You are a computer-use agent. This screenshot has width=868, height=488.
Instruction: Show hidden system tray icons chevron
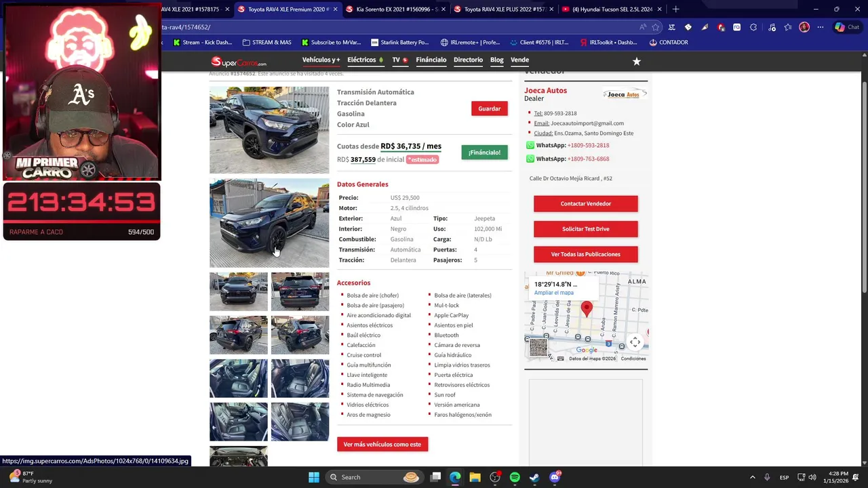(752, 477)
